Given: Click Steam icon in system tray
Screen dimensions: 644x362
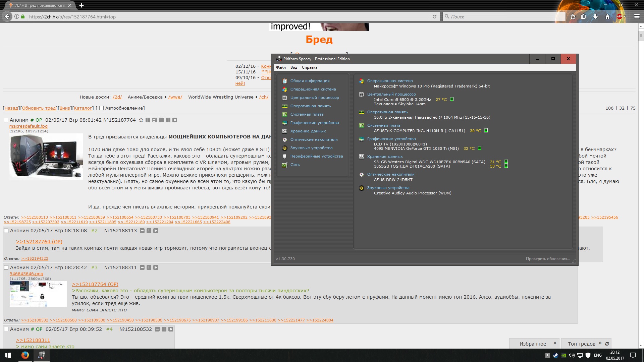Looking at the screenshot, I should 556,355.
